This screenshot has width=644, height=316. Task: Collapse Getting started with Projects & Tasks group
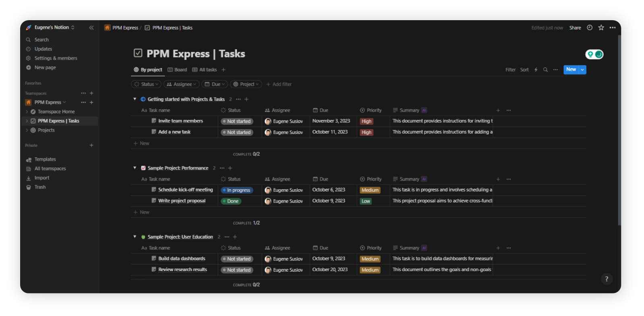[135, 99]
